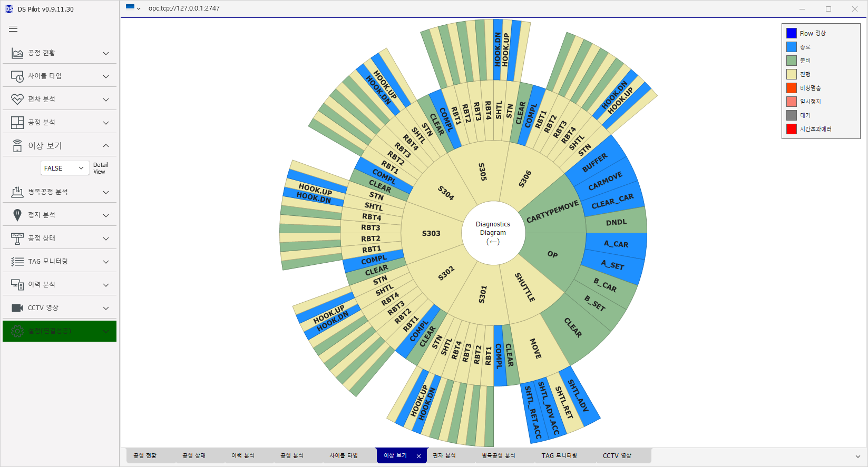Viewport: 868px width, 467px height.
Task: Click the 정지 분석 pin icon
Action: [17, 215]
